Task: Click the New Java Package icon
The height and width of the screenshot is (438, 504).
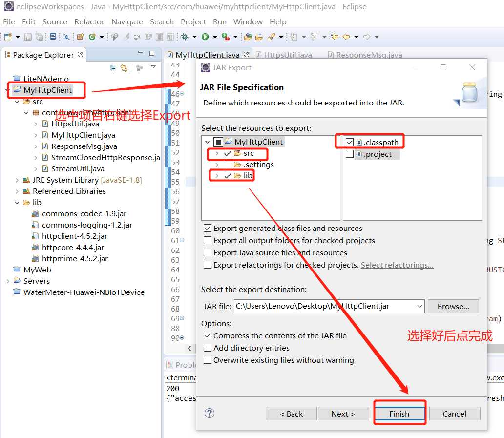Action: click(x=81, y=37)
